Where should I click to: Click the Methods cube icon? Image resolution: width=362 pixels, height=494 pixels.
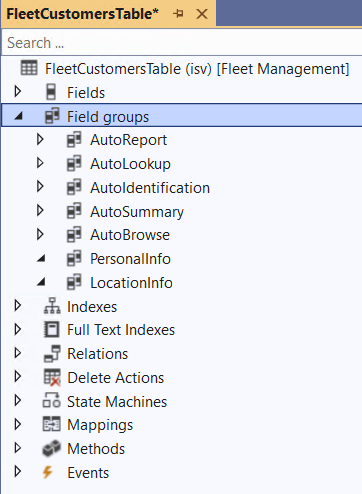52,448
